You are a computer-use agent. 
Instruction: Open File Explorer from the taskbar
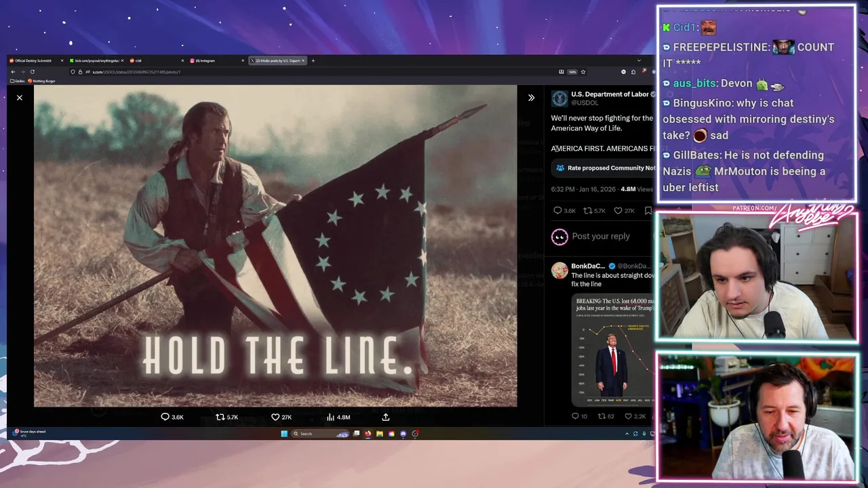[380, 434]
